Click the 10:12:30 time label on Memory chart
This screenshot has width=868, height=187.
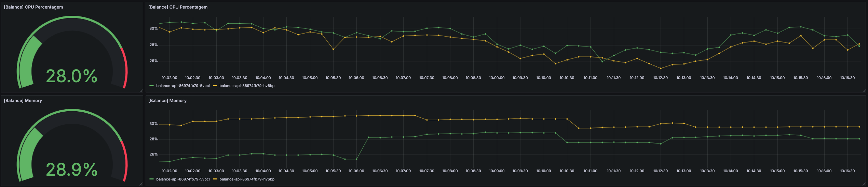click(660, 171)
